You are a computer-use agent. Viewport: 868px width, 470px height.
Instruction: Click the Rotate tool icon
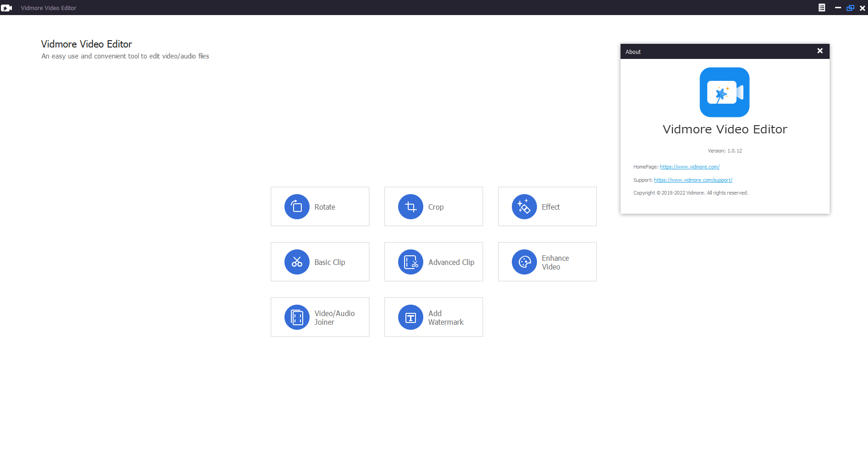[297, 206]
